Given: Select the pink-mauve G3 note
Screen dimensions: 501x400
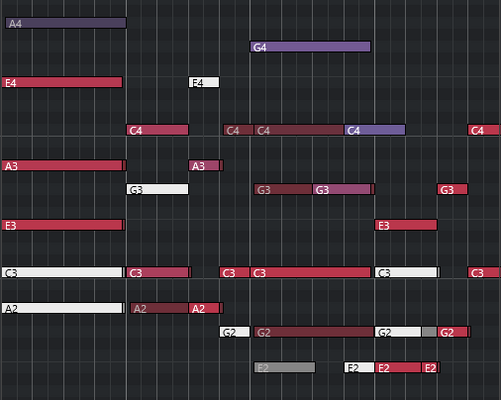Looking at the screenshot, I should (x=342, y=189).
